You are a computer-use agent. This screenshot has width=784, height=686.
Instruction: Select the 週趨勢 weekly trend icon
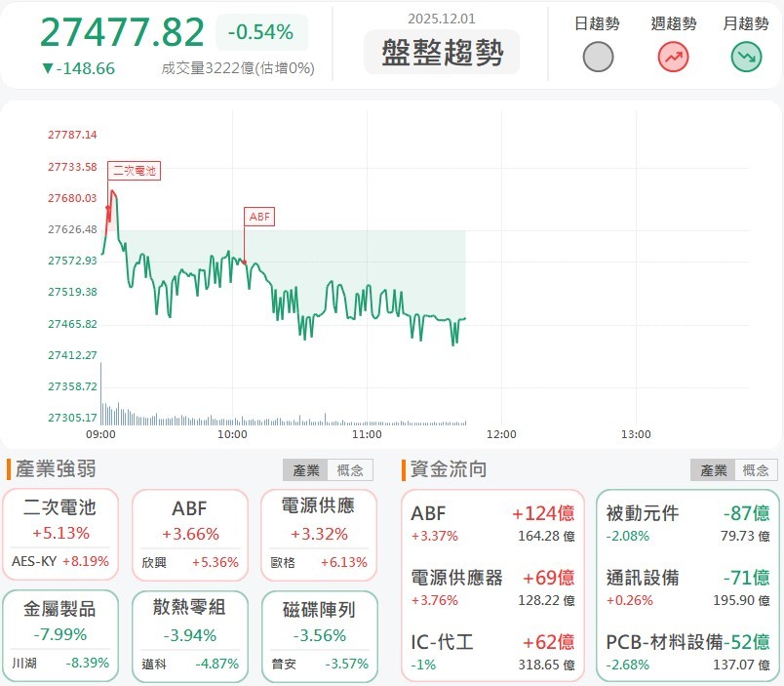(x=673, y=57)
